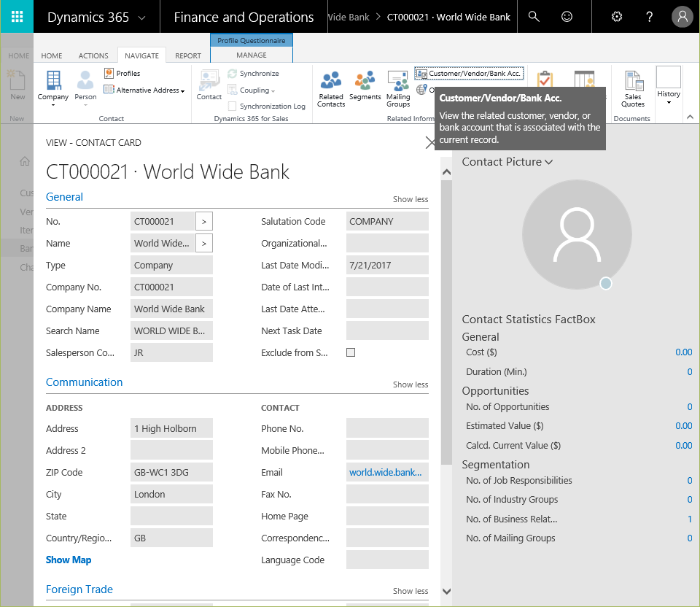Open Alternative Address dropdown

(144, 90)
